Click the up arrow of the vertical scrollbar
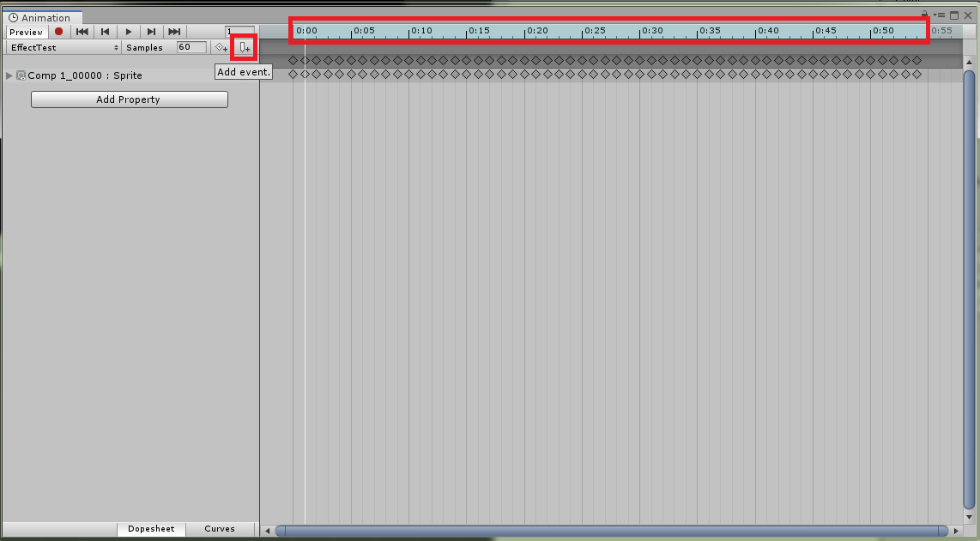Screen dimensions: 980x541 click(x=970, y=63)
